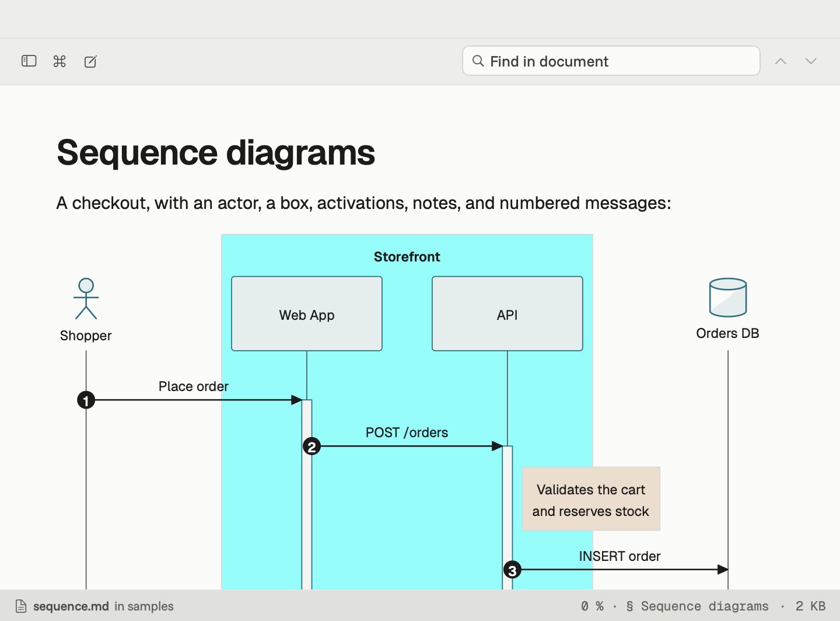
Task: Click sequence number 3 marker
Action: click(x=512, y=570)
